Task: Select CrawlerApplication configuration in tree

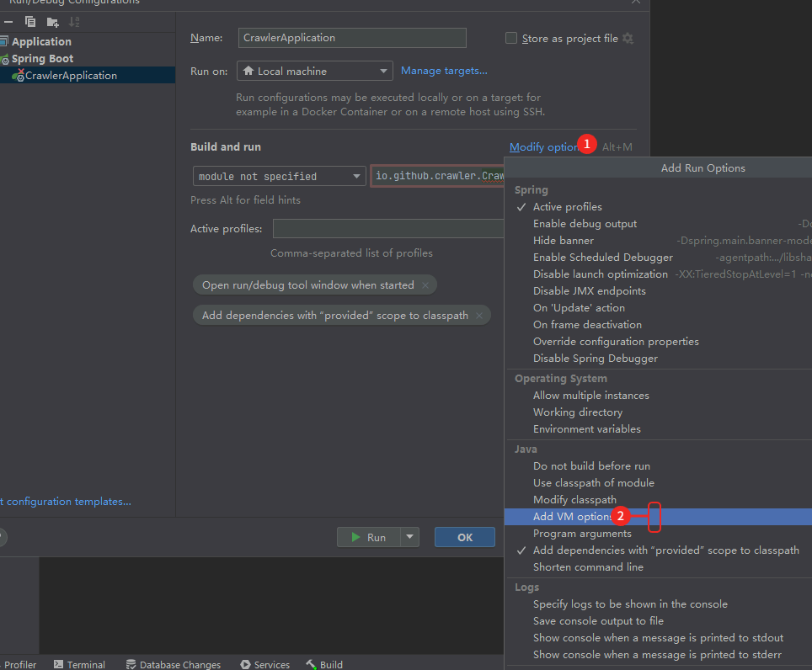Action: [x=71, y=76]
